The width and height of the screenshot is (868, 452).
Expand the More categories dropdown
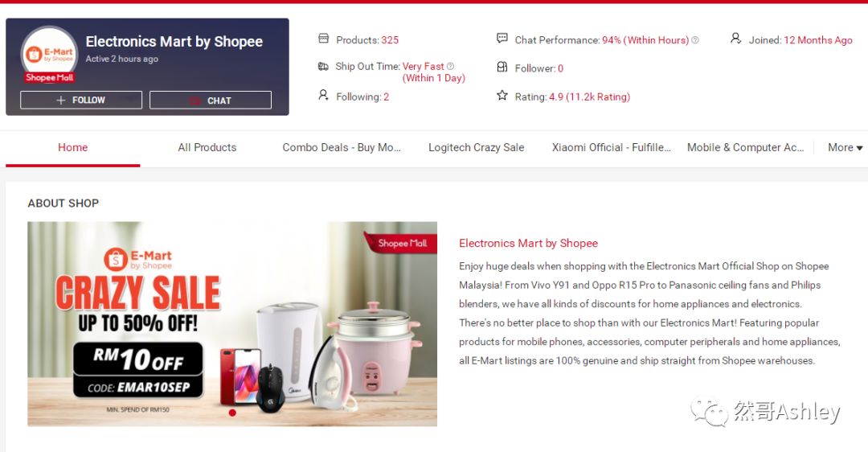tap(845, 147)
